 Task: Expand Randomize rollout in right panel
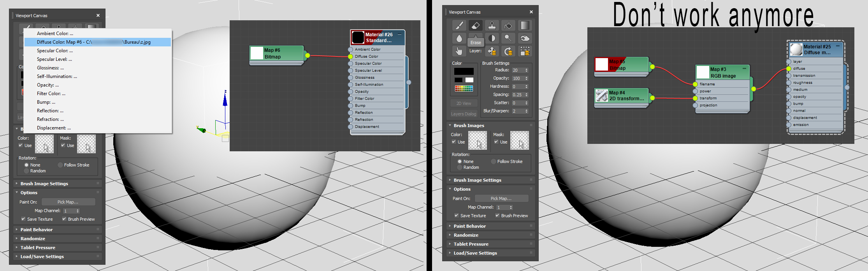point(490,235)
